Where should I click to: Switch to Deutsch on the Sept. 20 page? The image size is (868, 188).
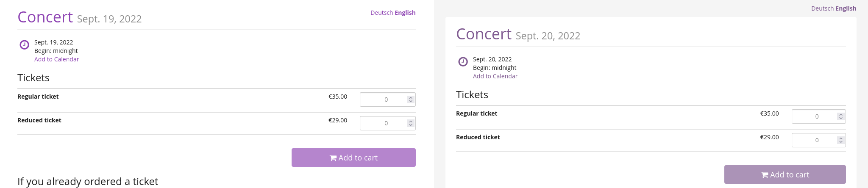(822, 8)
